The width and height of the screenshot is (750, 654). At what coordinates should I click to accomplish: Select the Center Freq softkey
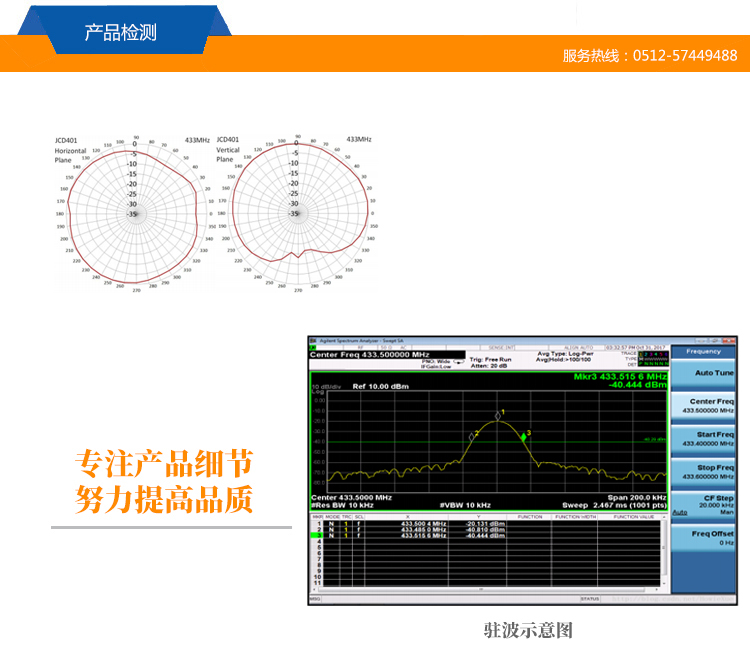(710, 405)
